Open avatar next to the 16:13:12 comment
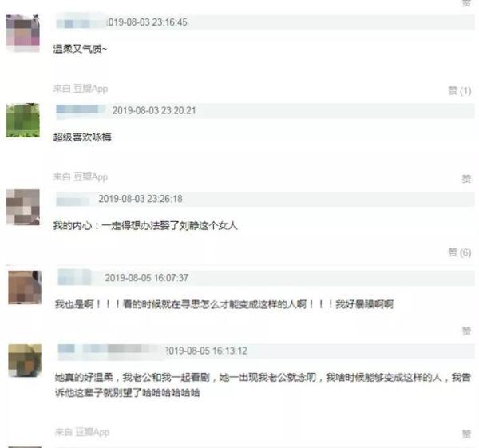This screenshot has width=479, height=448. pos(25,360)
